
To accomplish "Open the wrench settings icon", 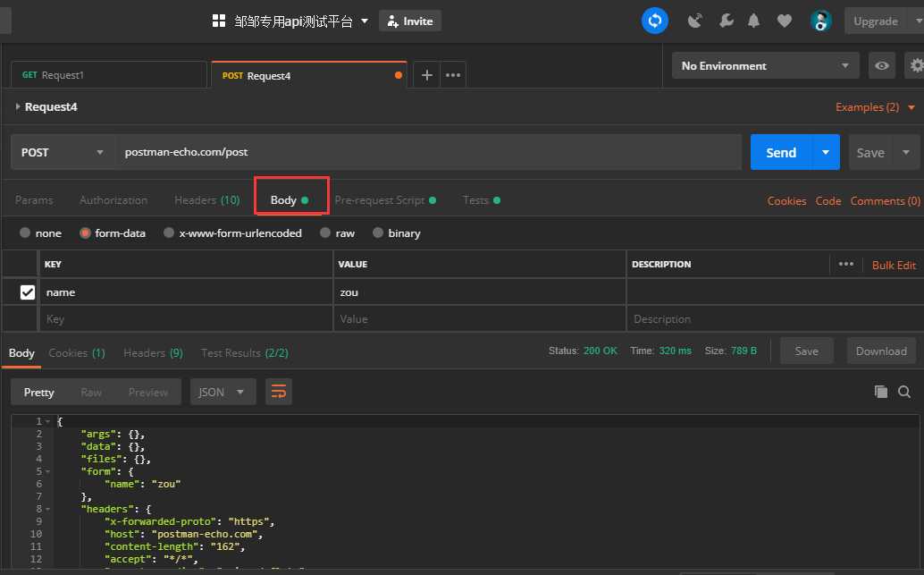I will click(x=726, y=21).
